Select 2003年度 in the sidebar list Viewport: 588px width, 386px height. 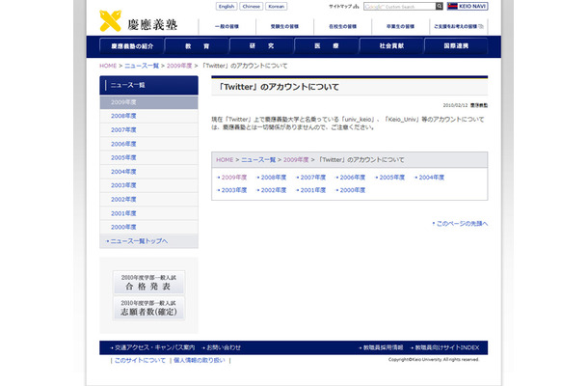tap(148, 185)
